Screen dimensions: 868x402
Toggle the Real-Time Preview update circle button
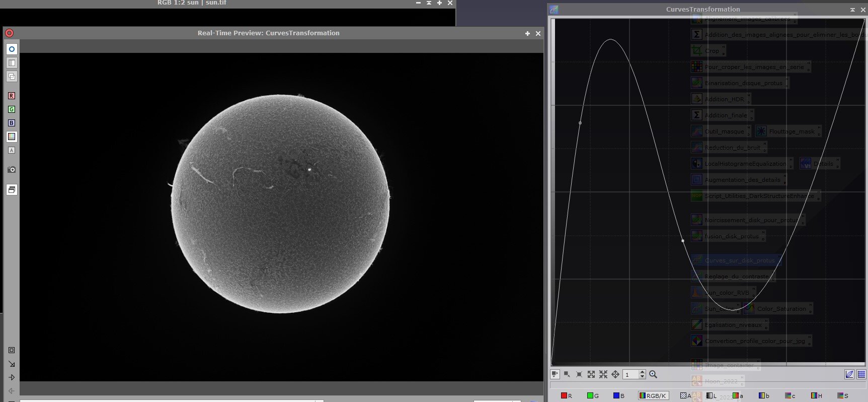[12, 49]
